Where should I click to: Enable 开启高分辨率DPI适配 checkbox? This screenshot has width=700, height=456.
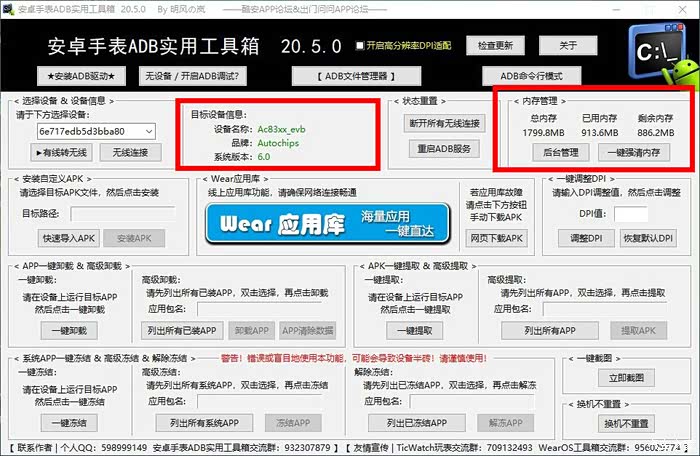359,46
